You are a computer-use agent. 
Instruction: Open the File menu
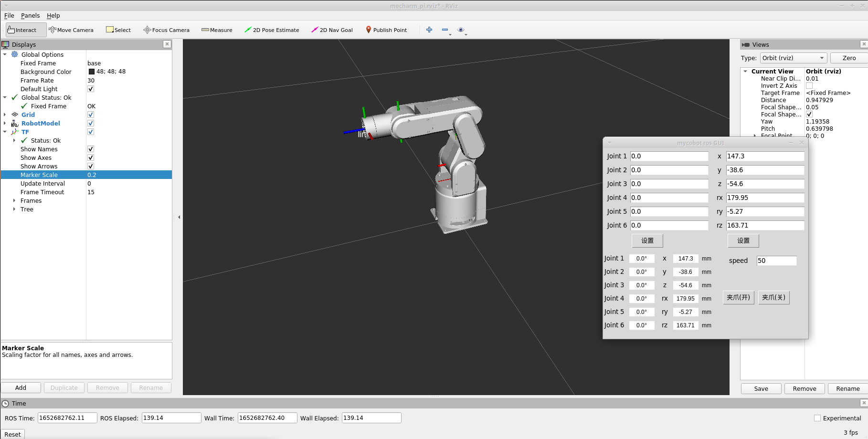point(9,16)
